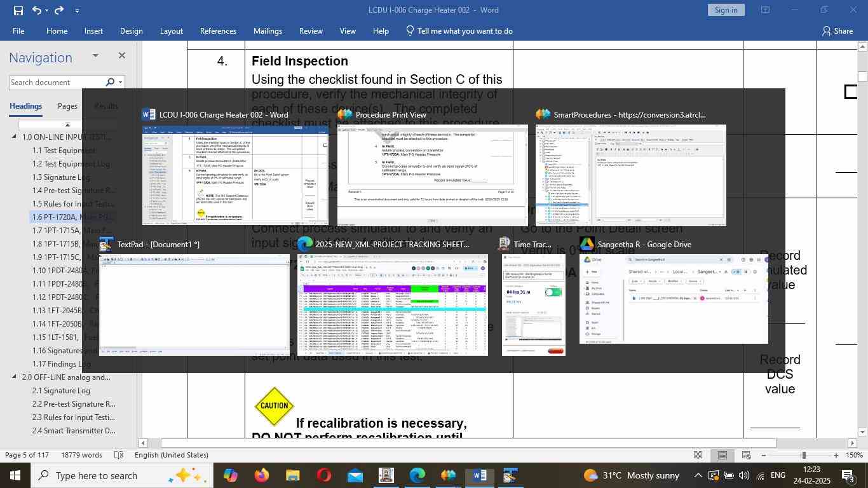This screenshot has width=868, height=488.
Task: Open the File menu
Action: click(18, 30)
